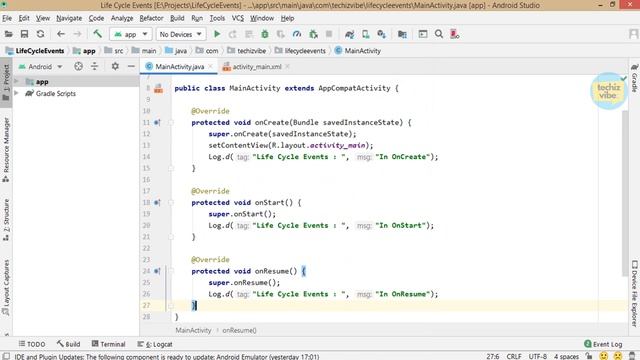Viewport: 640px width, 360px height.
Task: Click the Sync/Reload from disk icon
Action: tap(40, 34)
